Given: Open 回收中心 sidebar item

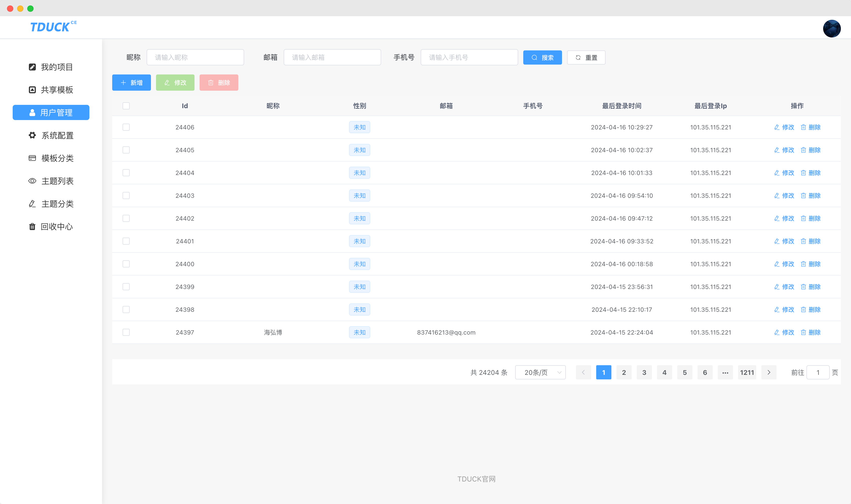Looking at the screenshot, I should pyautogui.click(x=51, y=226).
